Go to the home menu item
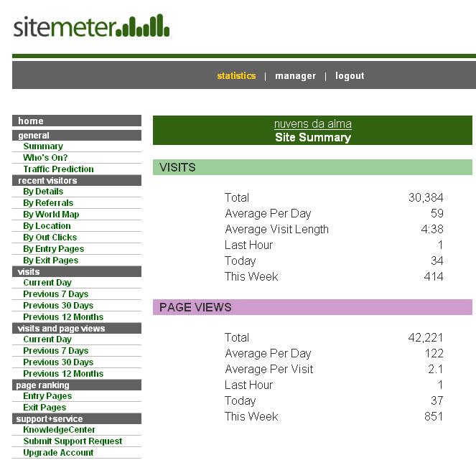The width and height of the screenshot is (476, 460). (x=31, y=121)
